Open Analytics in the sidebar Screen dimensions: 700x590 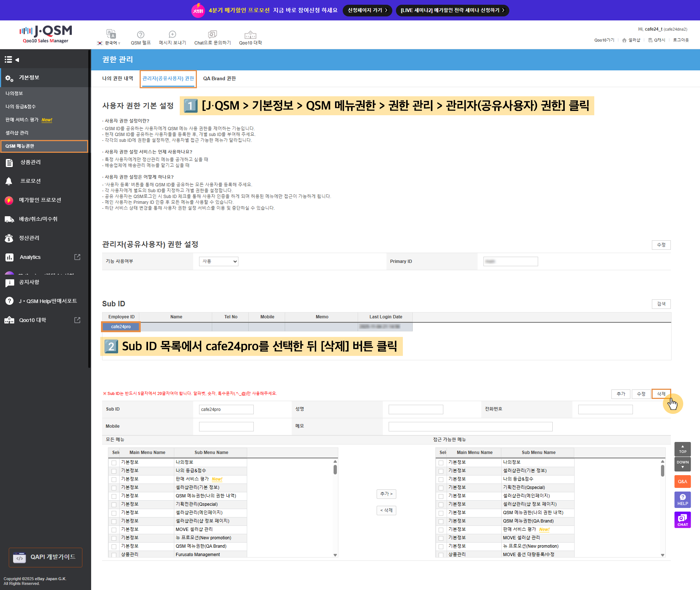point(30,257)
